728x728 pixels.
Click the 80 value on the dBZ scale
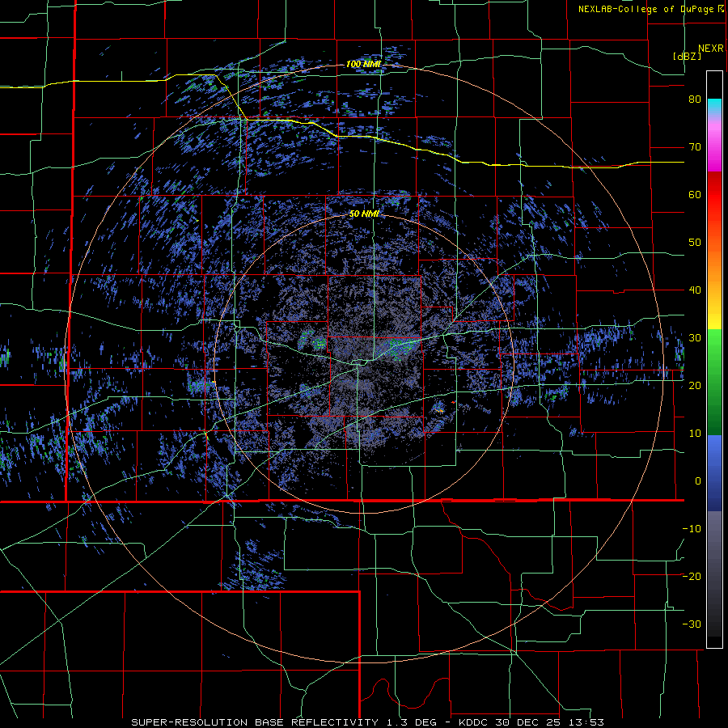point(695,99)
